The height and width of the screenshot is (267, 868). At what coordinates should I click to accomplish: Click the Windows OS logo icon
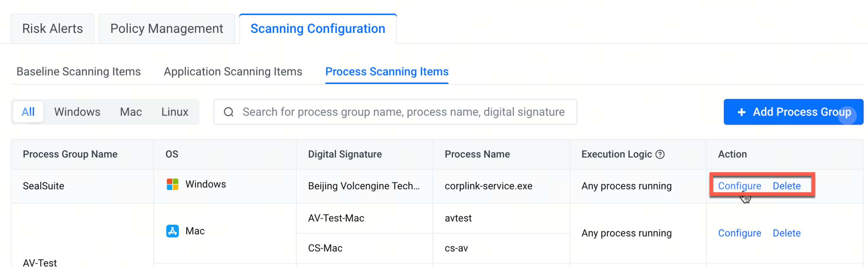[173, 184]
